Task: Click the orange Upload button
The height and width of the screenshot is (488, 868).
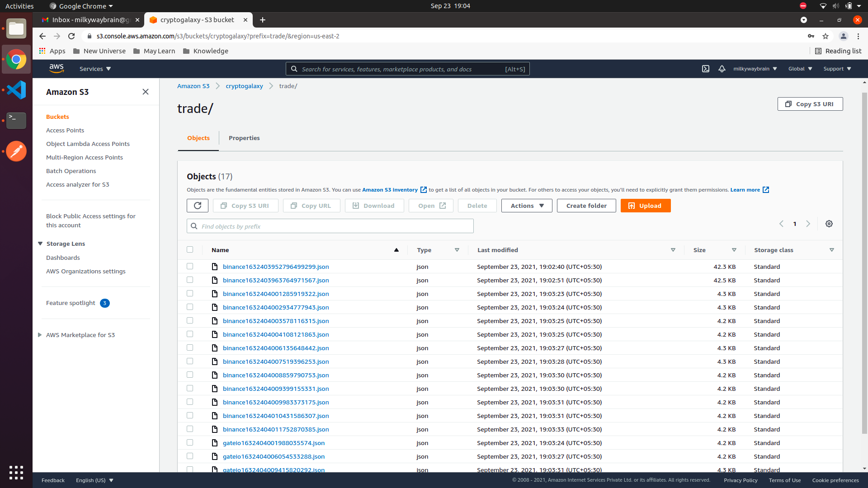Action: coord(645,206)
